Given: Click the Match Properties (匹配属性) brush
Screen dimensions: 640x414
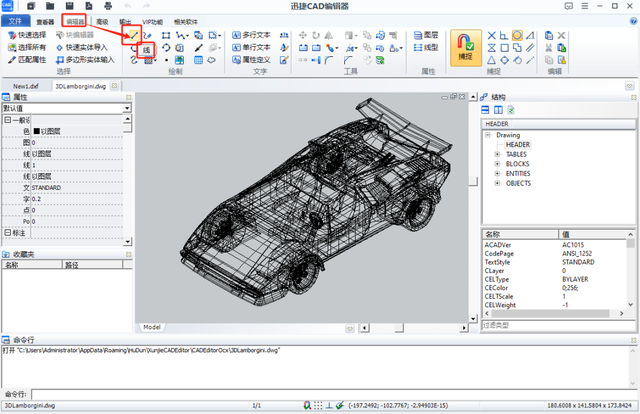Looking at the screenshot, I should point(27,60).
